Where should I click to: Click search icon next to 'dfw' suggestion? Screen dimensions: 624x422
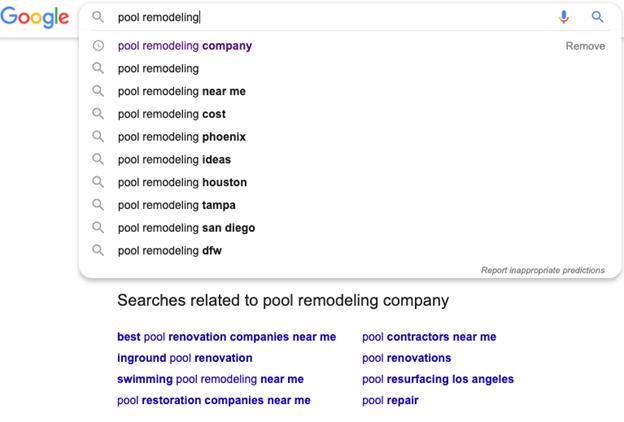[98, 251]
